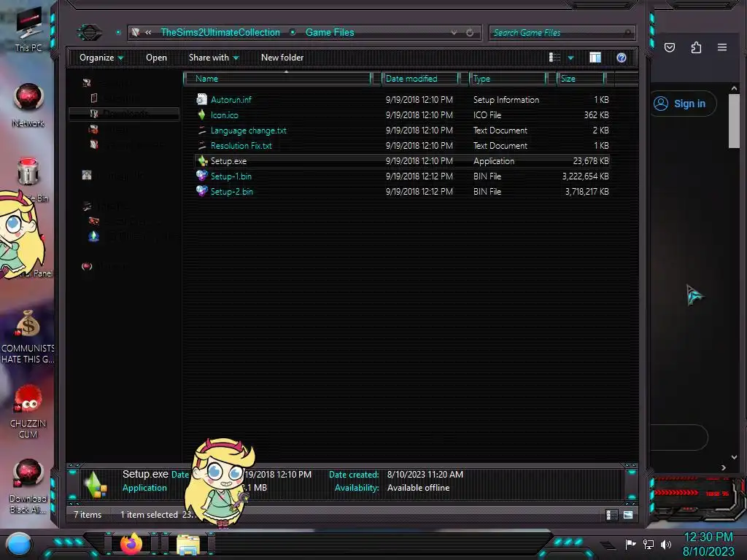The image size is (747, 560).
Task: Open File Explorer from the taskbar
Action: point(188,545)
